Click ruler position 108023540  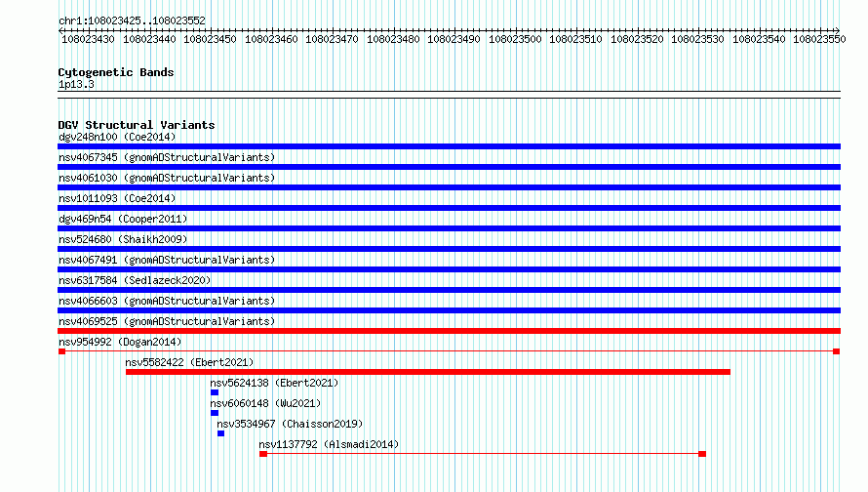(x=759, y=39)
